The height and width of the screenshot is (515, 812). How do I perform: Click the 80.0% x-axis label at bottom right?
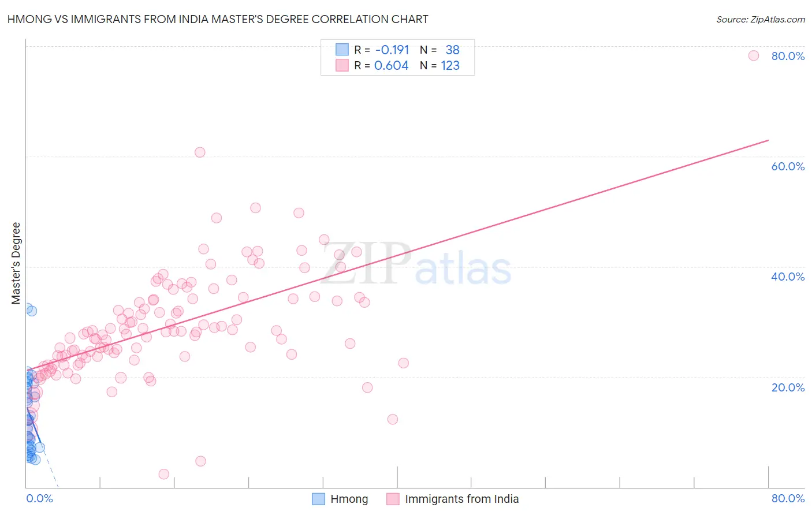(788, 498)
